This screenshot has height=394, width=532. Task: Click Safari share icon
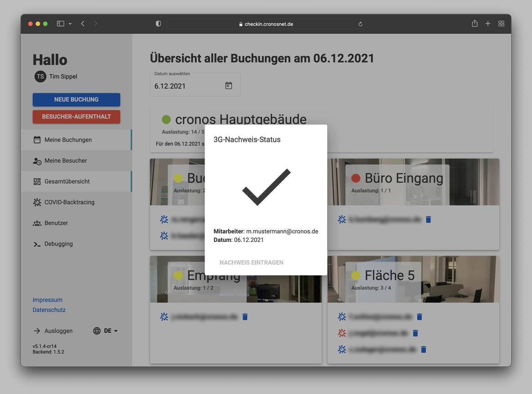tap(474, 24)
